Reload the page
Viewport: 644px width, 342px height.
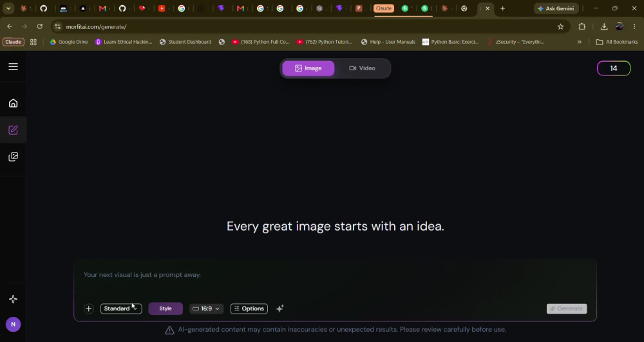[x=40, y=26]
